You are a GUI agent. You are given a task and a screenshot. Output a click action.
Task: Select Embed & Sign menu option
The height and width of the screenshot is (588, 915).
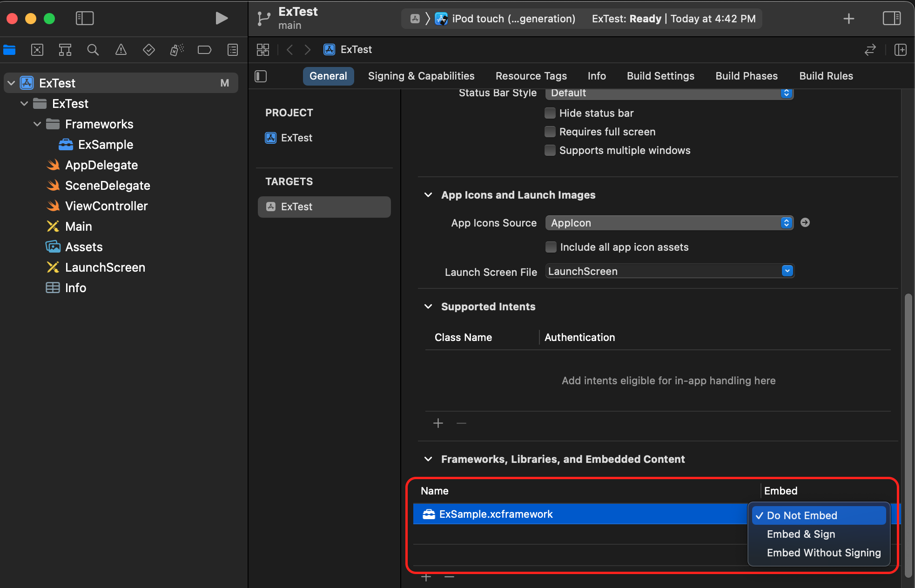pyautogui.click(x=801, y=534)
